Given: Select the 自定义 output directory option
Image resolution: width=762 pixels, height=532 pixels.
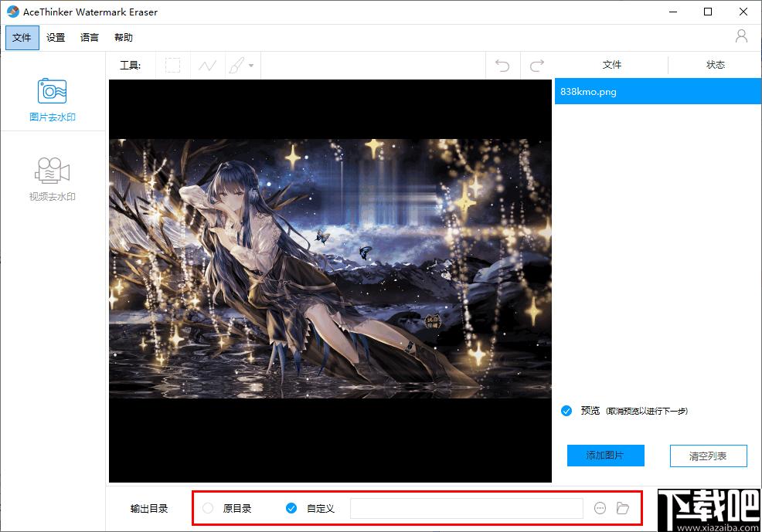Looking at the screenshot, I should [291, 508].
